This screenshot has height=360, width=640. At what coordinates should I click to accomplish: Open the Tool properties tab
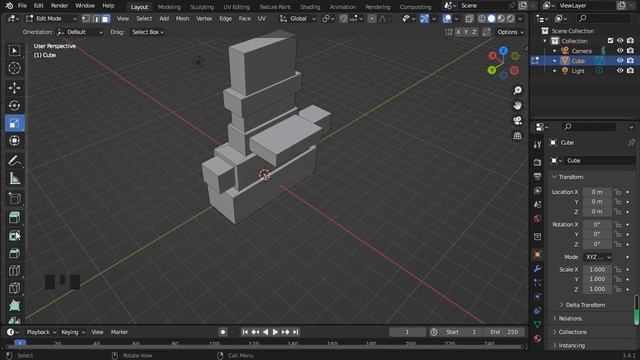click(538, 144)
